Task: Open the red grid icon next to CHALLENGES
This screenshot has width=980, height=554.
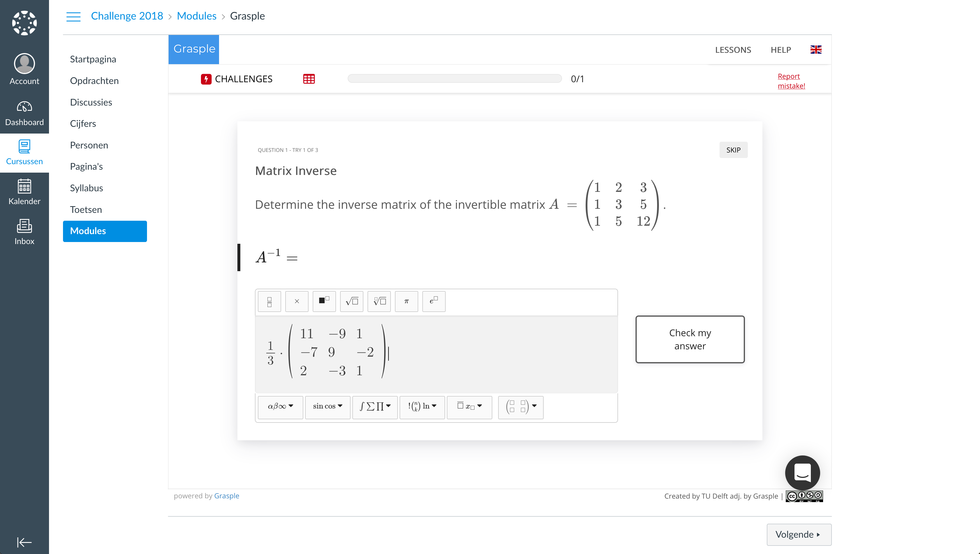Action: coord(309,79)
